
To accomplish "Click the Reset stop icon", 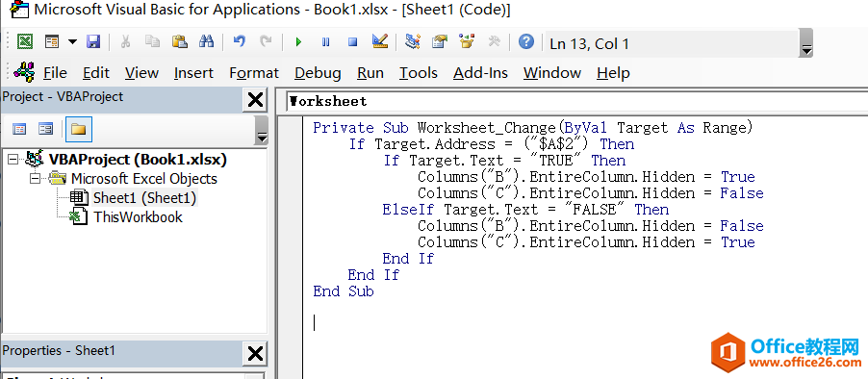I will (352, 42).
